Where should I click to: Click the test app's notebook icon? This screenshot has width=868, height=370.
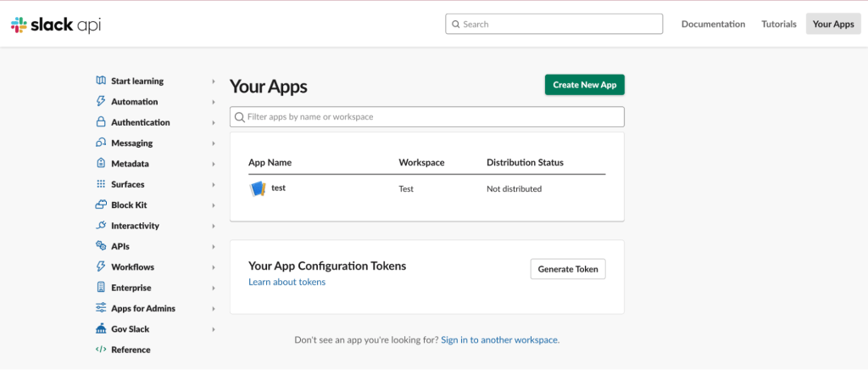click(258, 188)
